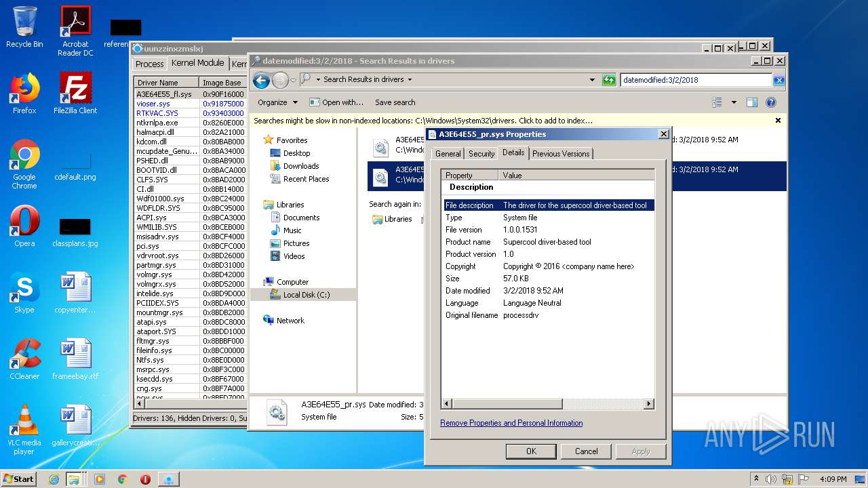868x488 pixels.
Task: Select the vioser.sys driver row
Action: 190,104
